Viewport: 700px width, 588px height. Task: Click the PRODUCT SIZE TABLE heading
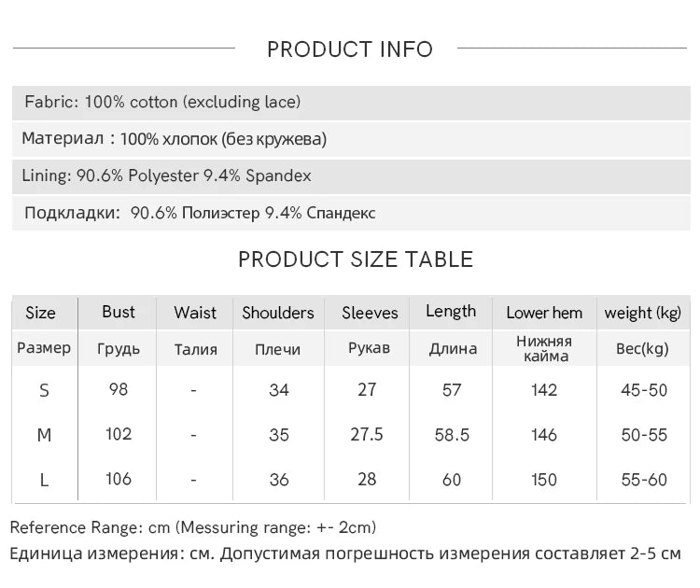(x=356, y=259)
